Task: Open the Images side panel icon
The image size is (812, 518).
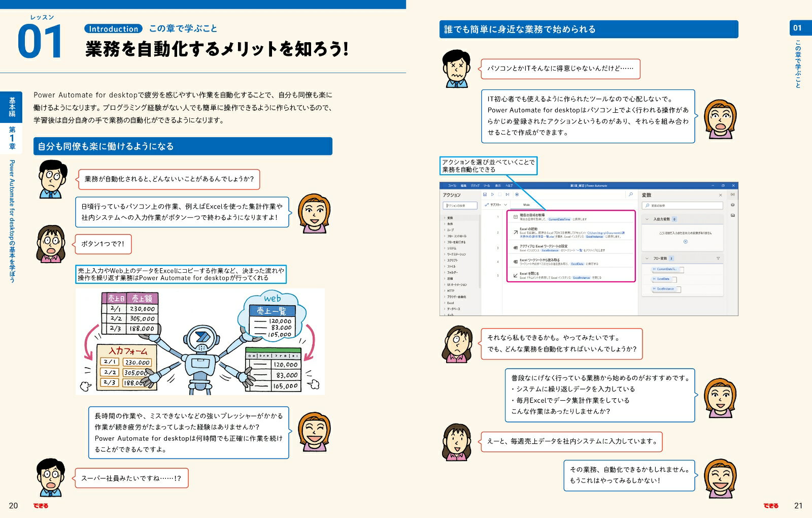Action: tap(733, 215)
